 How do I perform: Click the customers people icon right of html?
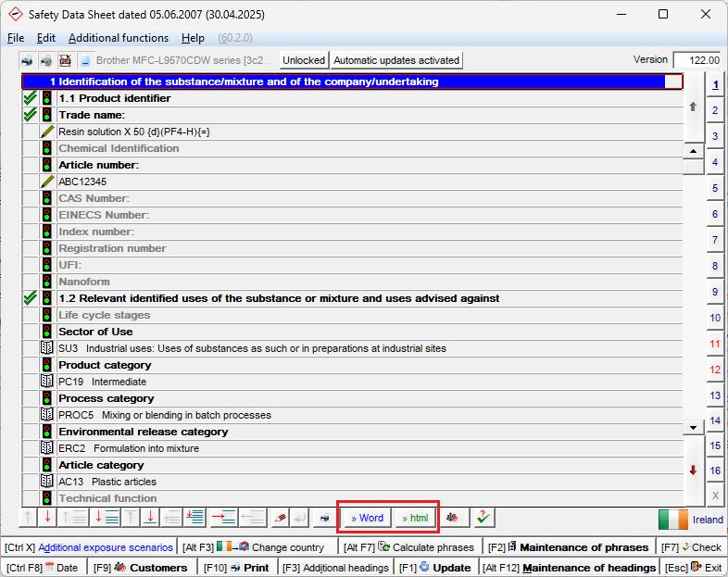click(x=452, y=517)
